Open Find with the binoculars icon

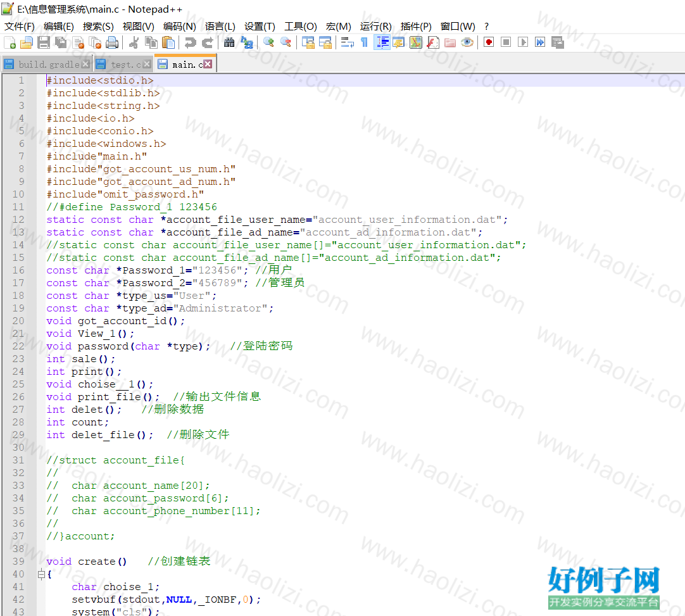229,42
